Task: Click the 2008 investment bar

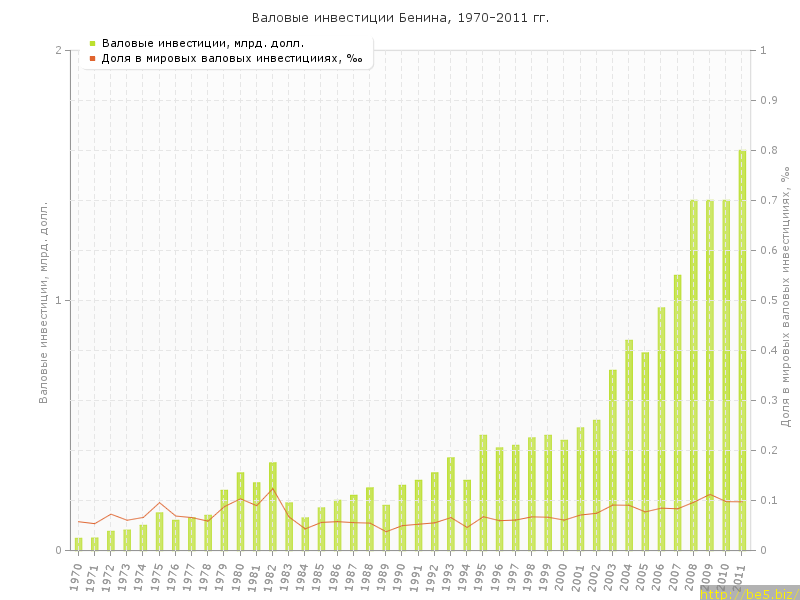Action: click(x=693, y=375)
